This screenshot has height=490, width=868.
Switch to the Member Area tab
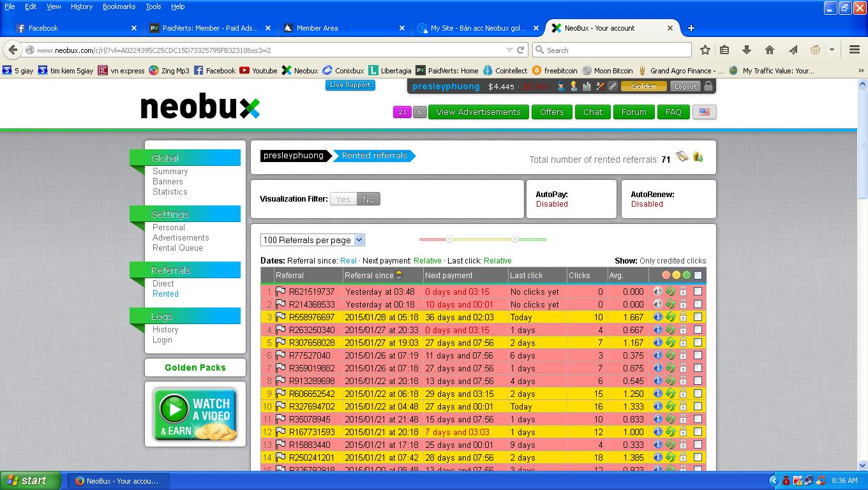click(344, 28)
